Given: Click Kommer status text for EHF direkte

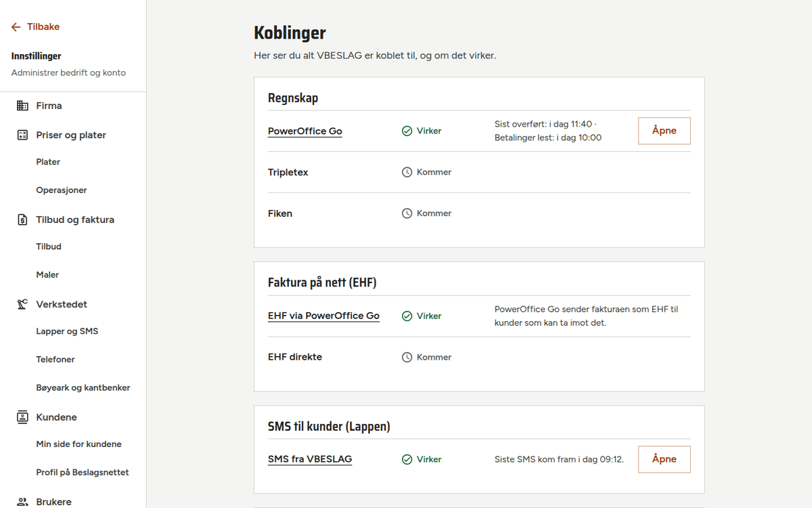Looking at the screenshot, I should pos(434,357).
